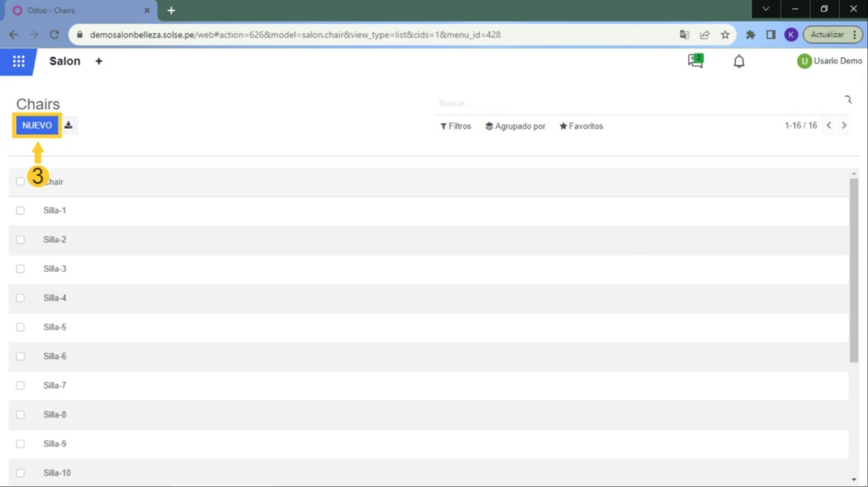868x487 pixels.
Task: Select the Silla-5 row checkbox
Action: 20,327
